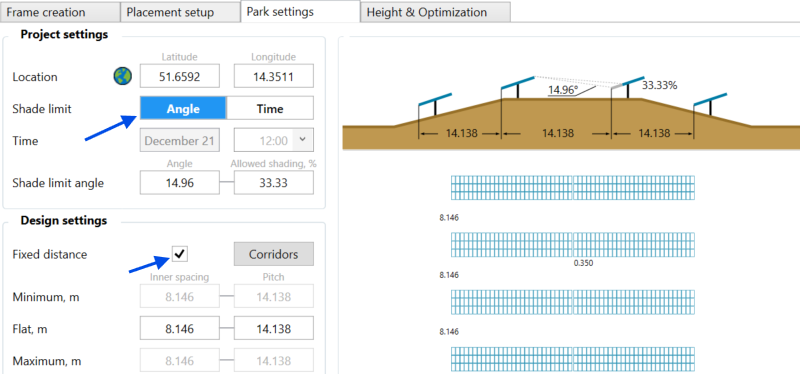This screenshot has width=800, height=374.
Task: Open the Placement setup tab
Action: 180,12
